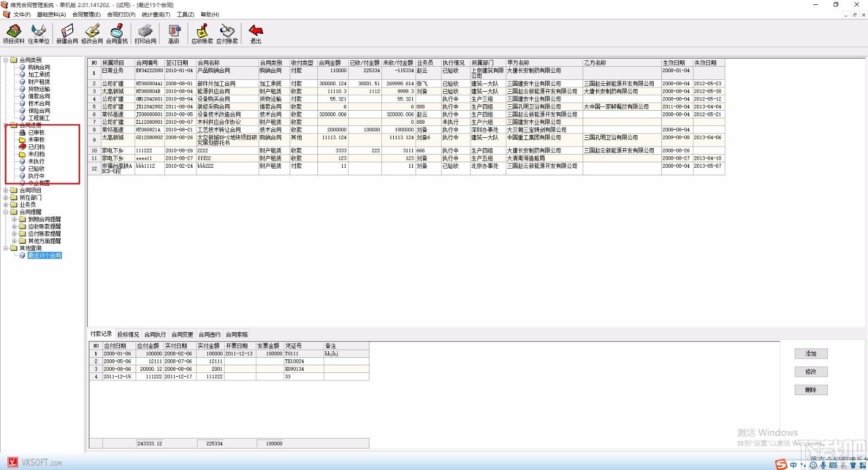Open the 统计查询(T) menu
Screen dimensions: 868x470
pos(156,15)
